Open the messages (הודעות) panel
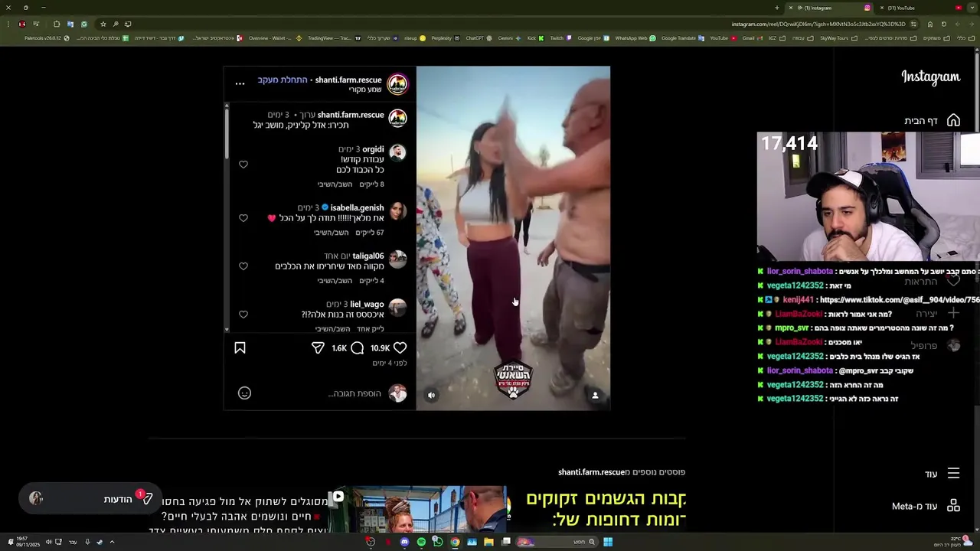Viewport: 980px width, 551px height. click(90, 499)
